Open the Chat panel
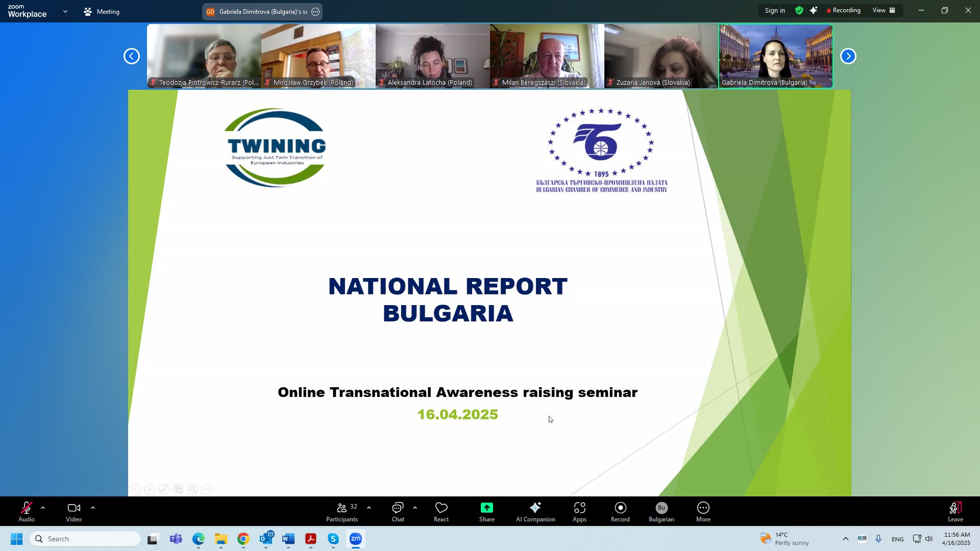980x551 pixels. (x=398, y=512)
